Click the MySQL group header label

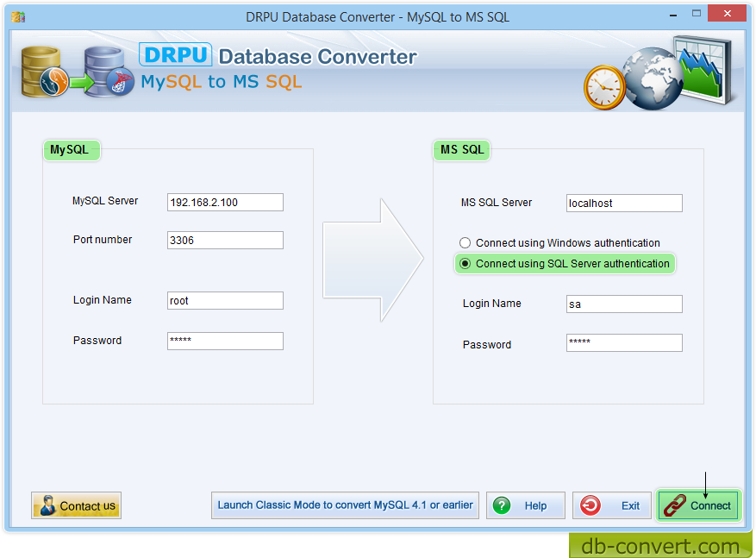[x=70, y=150]
